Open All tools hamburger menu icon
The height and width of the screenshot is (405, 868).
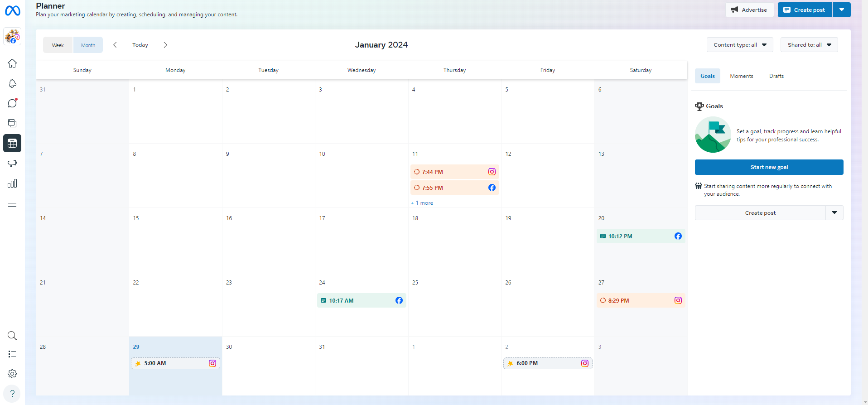tap(12, 203)
